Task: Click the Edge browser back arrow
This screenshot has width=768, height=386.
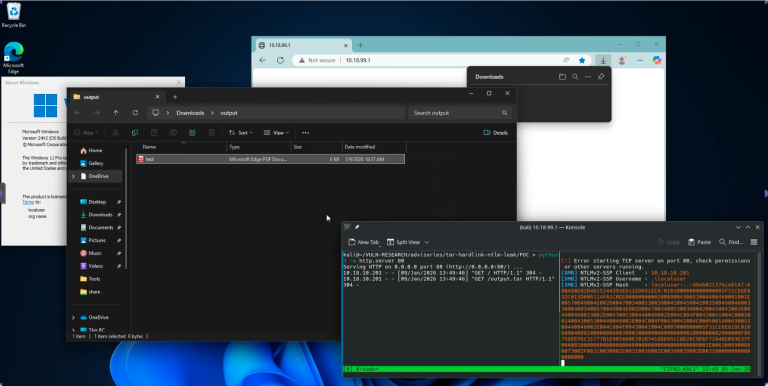Action: (x=263, y=60)
